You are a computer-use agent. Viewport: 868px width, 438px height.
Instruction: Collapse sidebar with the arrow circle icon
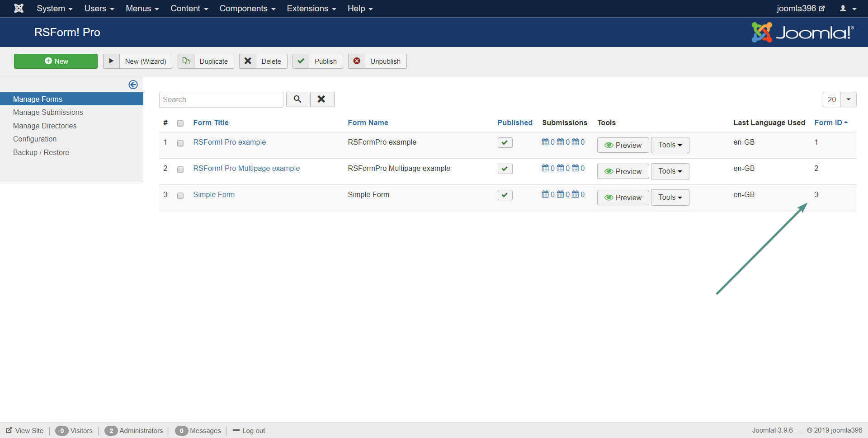[x=133, y=85]
